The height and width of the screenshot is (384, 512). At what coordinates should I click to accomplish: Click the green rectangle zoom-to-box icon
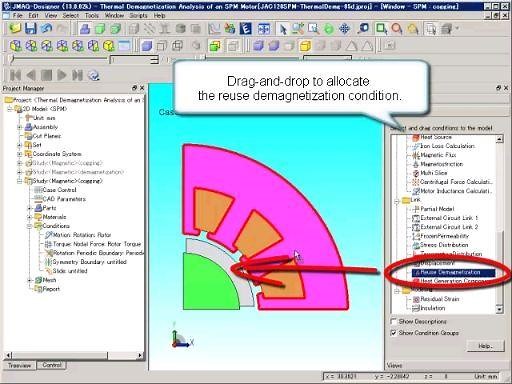coord(381,29)
